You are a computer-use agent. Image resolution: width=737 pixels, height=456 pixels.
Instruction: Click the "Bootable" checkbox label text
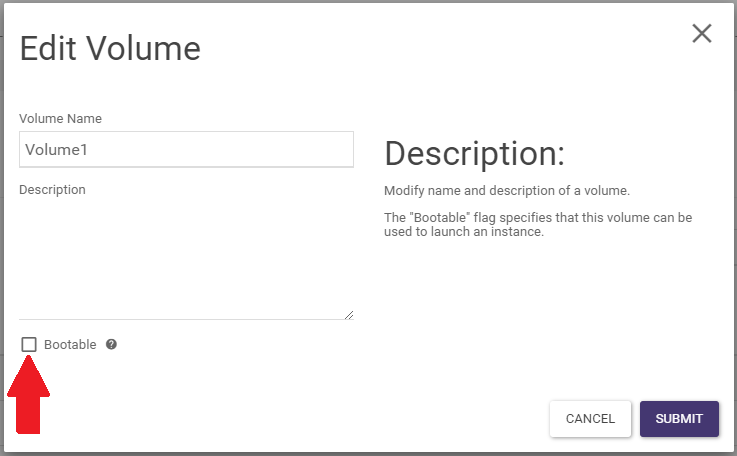tap(70, 344)
